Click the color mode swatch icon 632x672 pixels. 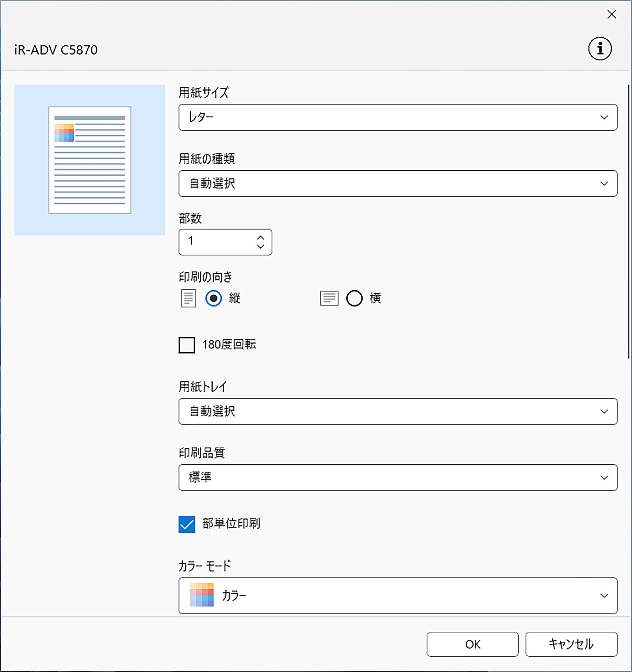pyautogui.click(x=202, y=595)
